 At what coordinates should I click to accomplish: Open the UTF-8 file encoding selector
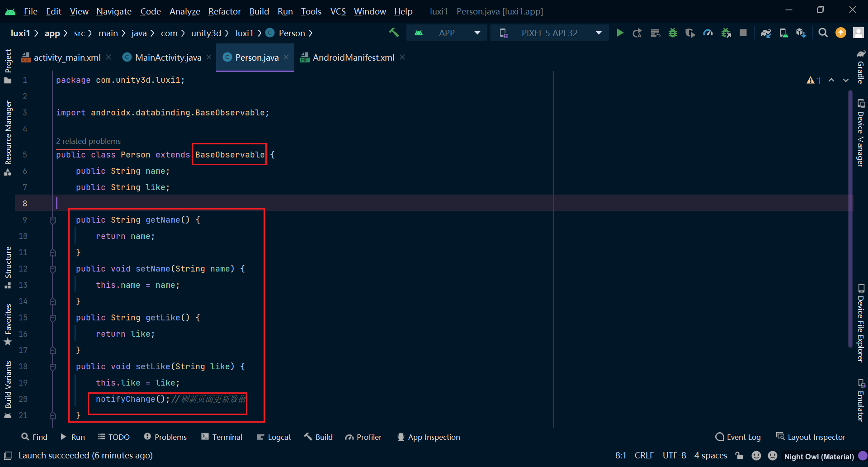click(x=674, y=456)
